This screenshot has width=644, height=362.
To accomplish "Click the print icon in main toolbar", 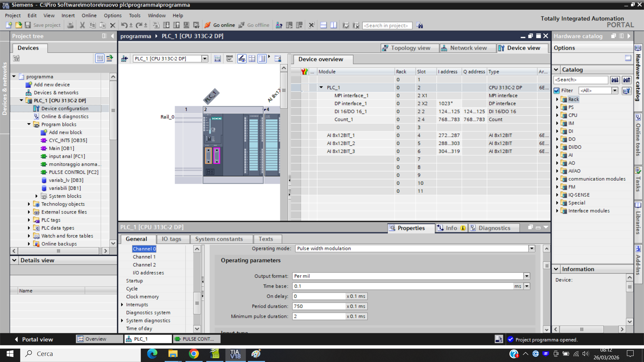I will (70, 25).
